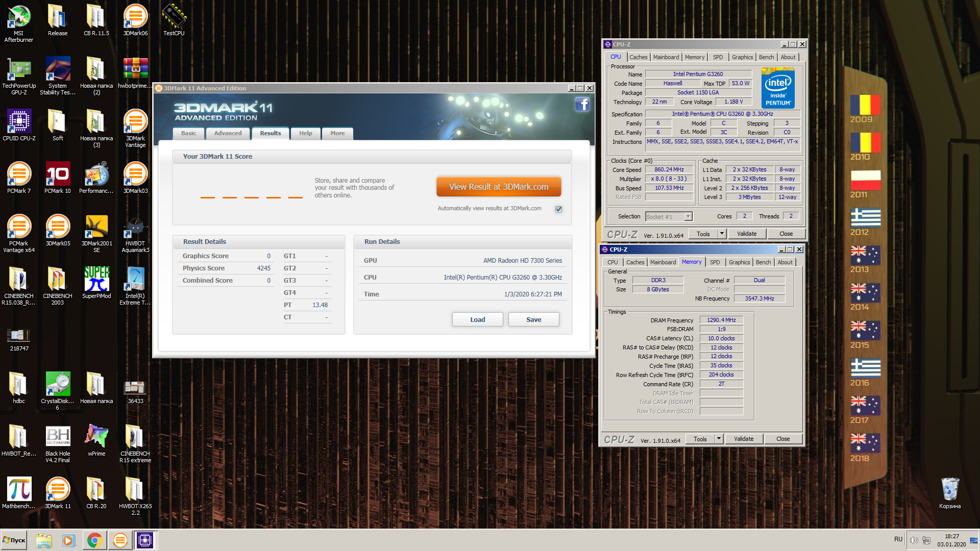
Task: Launch TechPowerUp GPU-Z shortcut
Action: (19, 76)
